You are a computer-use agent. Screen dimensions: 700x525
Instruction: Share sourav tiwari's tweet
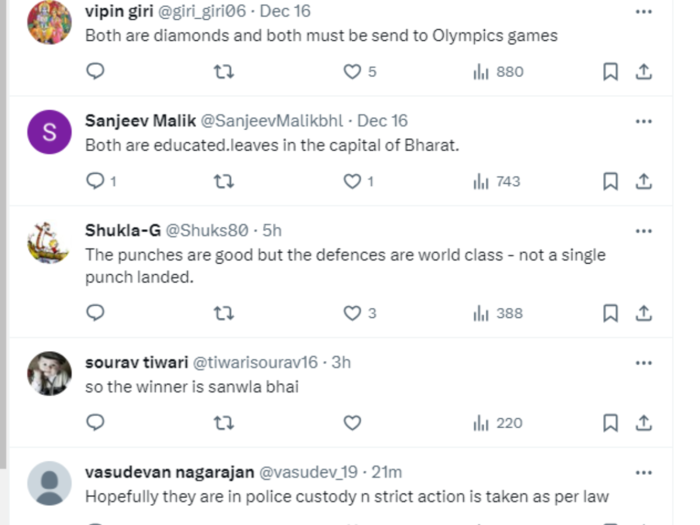(644, 423)
